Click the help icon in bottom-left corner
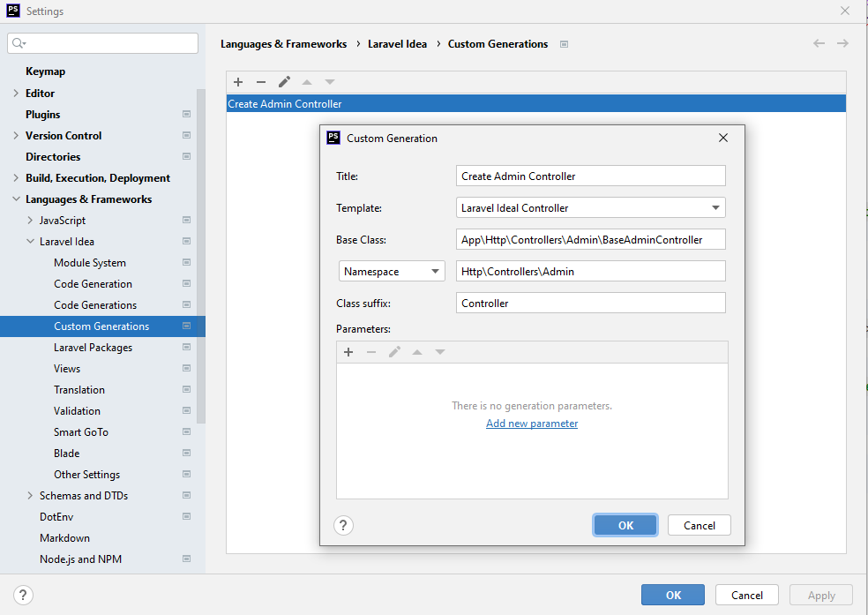Image resolution: width=868 pixels, height=615 pixels. (x=23, y=595)
